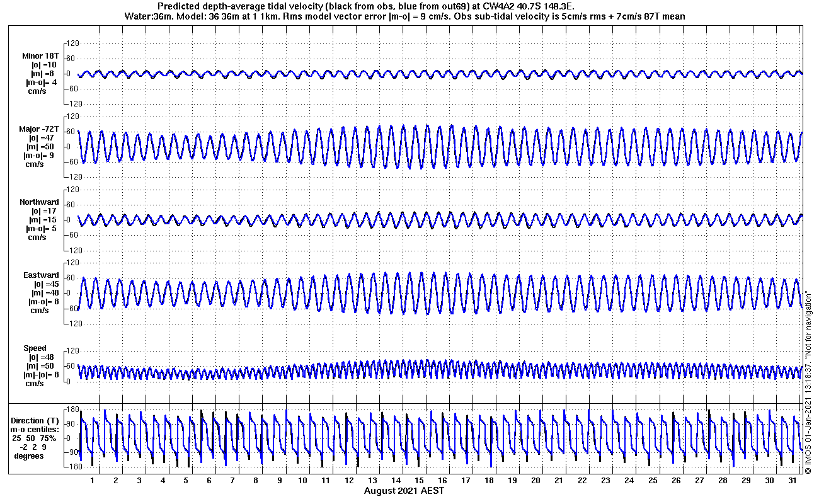This screenshot has height=504, width=819.
Task: Click day '5' on the date axis
Action: tap(185, 481)
